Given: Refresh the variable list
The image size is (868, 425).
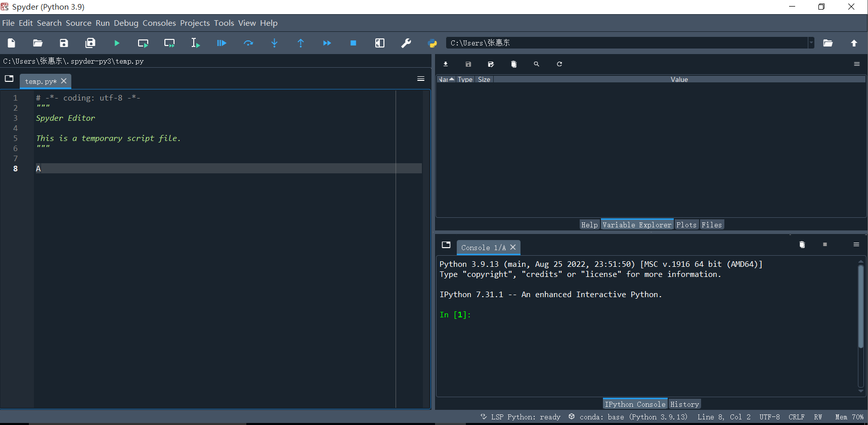Looking at the screenshot, I should point(559,64).
